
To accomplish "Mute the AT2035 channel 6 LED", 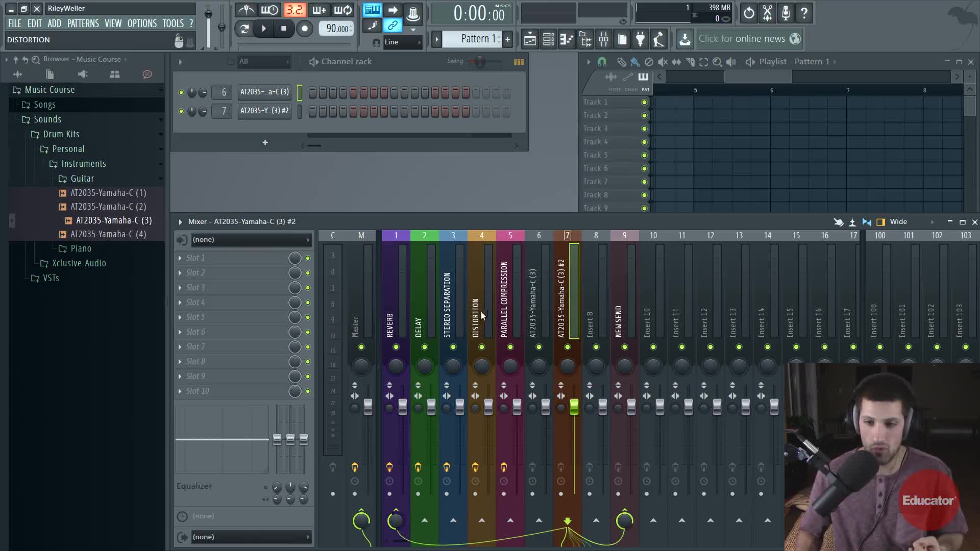I will pos(181,92).
